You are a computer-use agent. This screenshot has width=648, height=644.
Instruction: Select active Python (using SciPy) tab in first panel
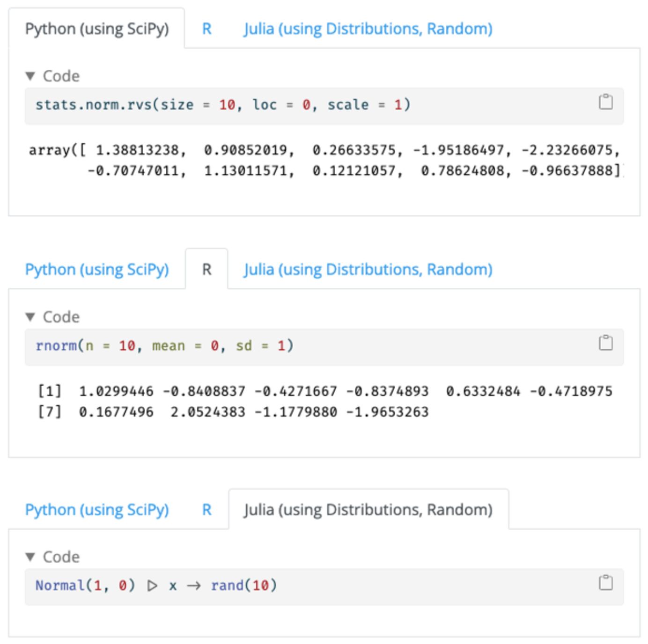pos(97,29)
